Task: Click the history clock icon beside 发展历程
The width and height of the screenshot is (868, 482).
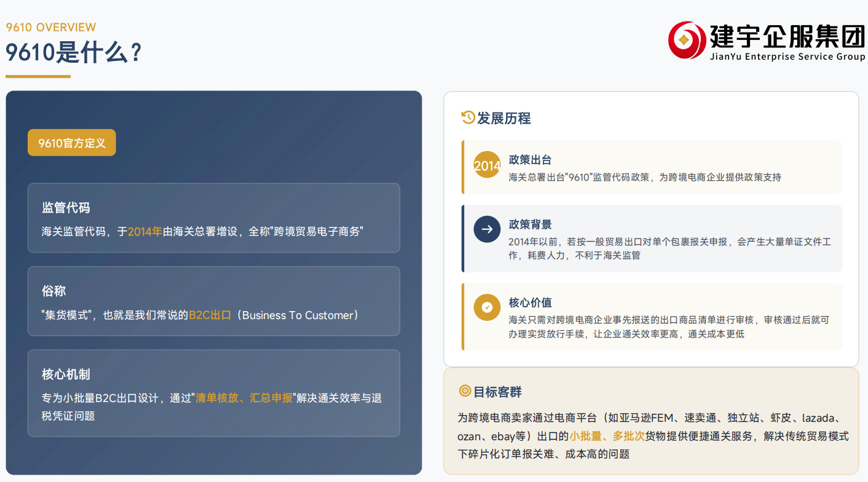Action: pos(468,117)
